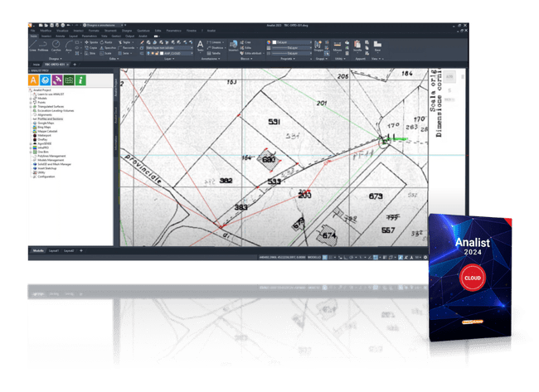Open the Visualizza menu
Viewport: 539px width, 392px height.
(62, 31)
